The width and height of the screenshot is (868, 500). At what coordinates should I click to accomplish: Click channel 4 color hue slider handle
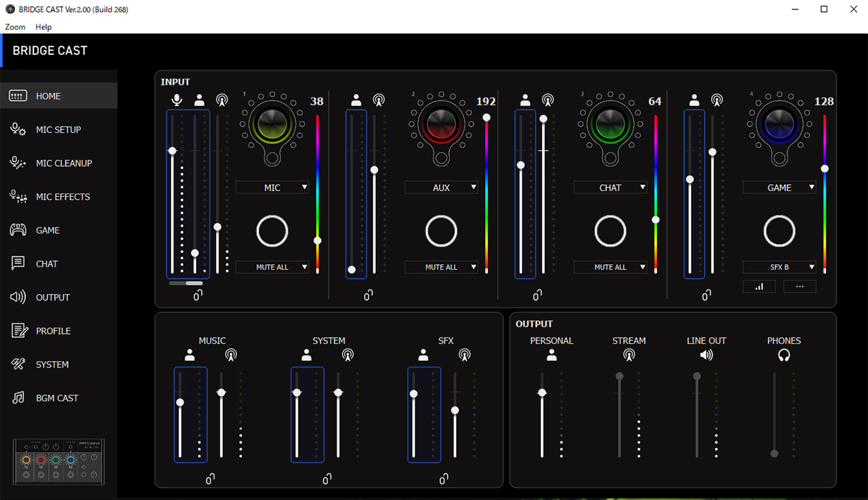(x=824, y=169)
